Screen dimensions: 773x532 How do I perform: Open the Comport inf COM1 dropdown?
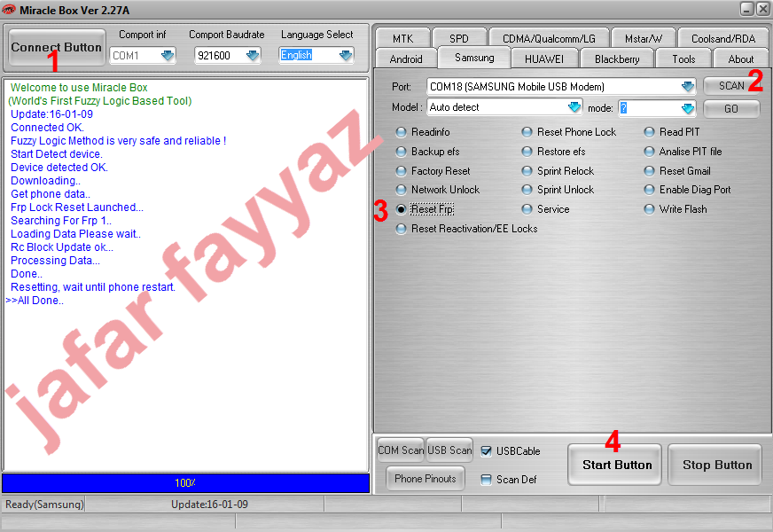[168, 55]
